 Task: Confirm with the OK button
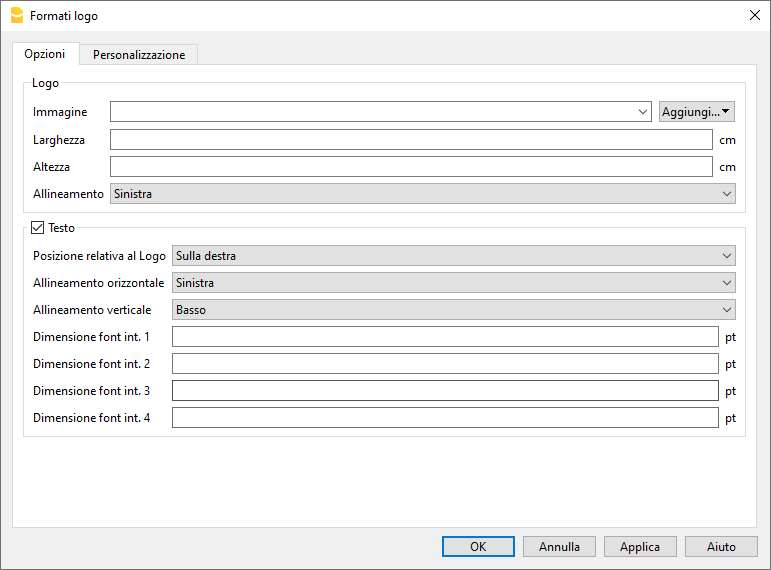click(478, 547)
